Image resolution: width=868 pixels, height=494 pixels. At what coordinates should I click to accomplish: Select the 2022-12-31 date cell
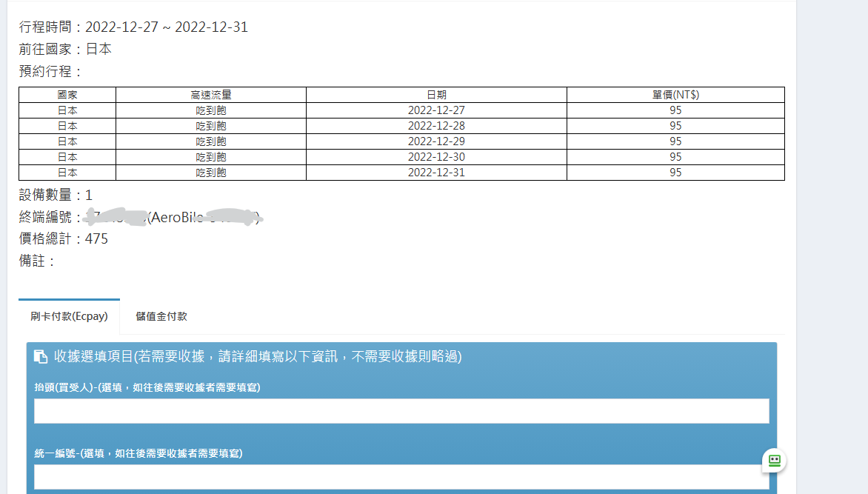[x=436, y=173]
